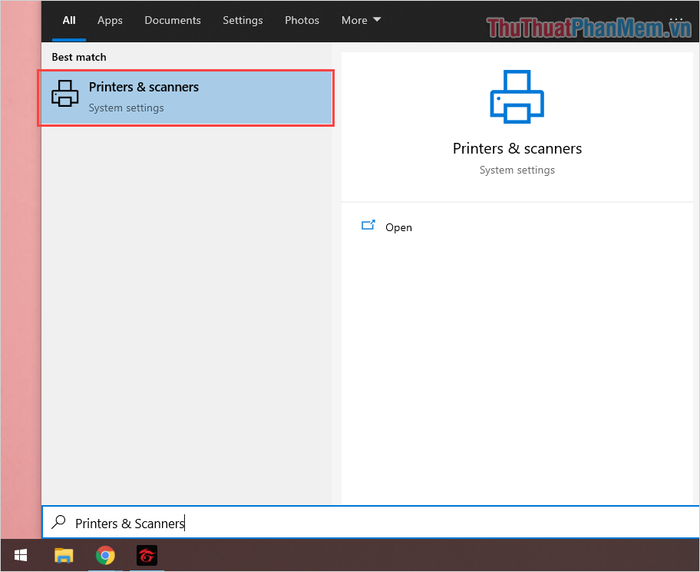The image size is (700, 572).
Task: Filter results by Documents tab
Action: (x=172, y=20)
